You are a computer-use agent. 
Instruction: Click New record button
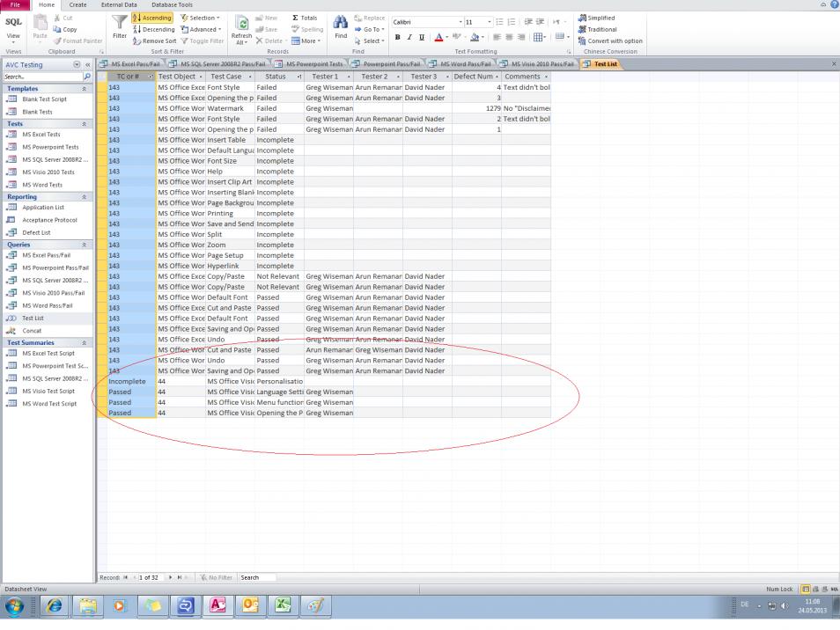point(267,18)
